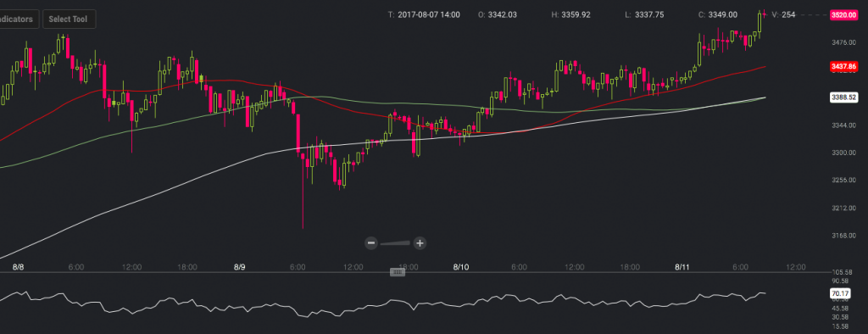This screenshot has height=334, width=868.
Task: Click the red 3437.86 moving average label
Action: (x=844, y=67)
